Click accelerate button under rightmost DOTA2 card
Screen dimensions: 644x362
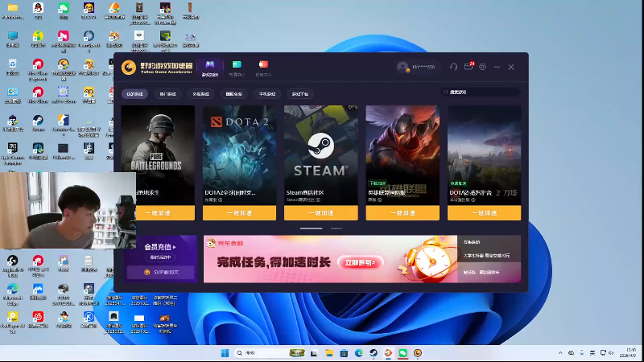click(x=485, y=213)
